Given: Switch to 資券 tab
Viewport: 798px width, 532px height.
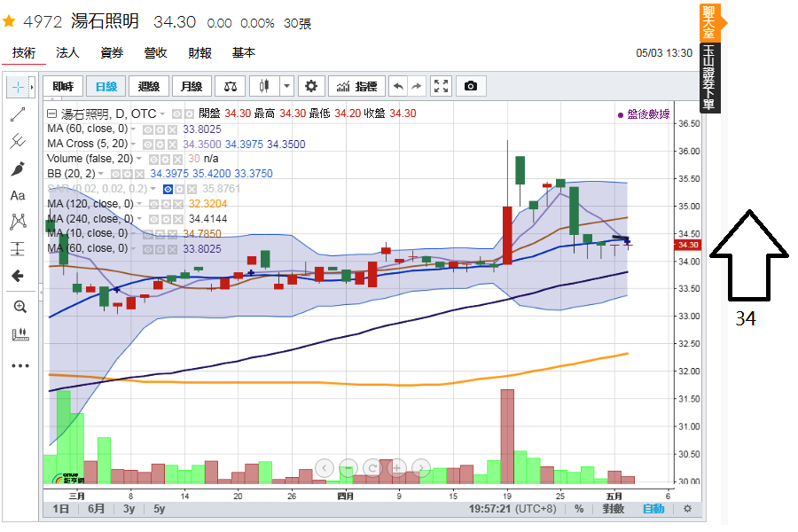Looking at the screenshot, I should (x=112, y=53).
